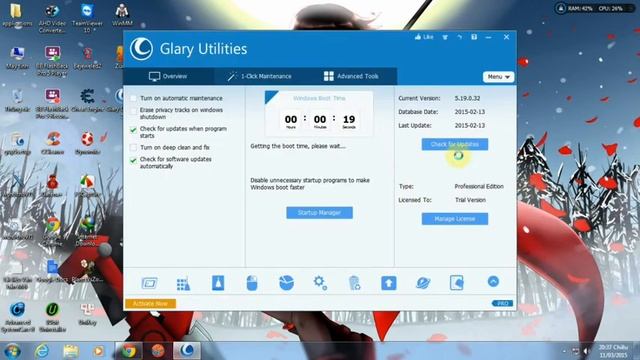Click the monitor-shaped icon in Glary's bottom toolbar

pyautogui.click(x=149, y=283)
